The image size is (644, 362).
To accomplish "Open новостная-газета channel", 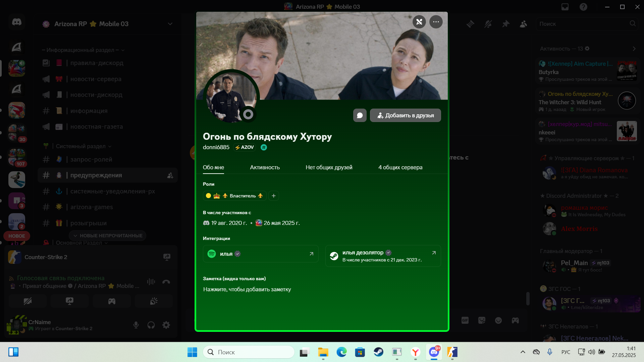I will (107, 126).
